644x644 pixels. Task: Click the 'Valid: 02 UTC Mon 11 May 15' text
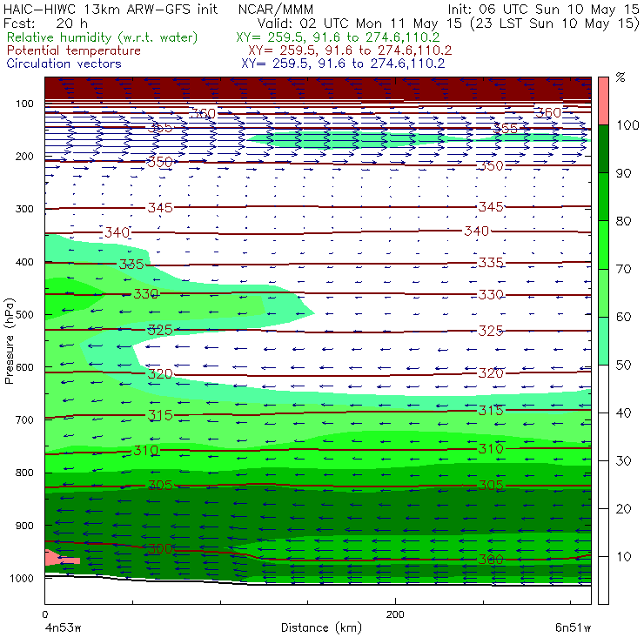[359, 23]
